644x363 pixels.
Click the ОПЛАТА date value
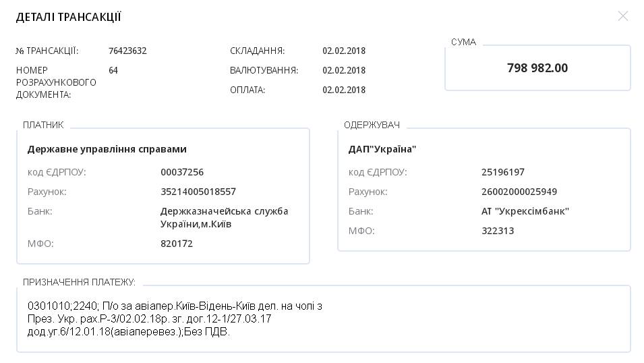pyautogui.click(x=344, y=90)
